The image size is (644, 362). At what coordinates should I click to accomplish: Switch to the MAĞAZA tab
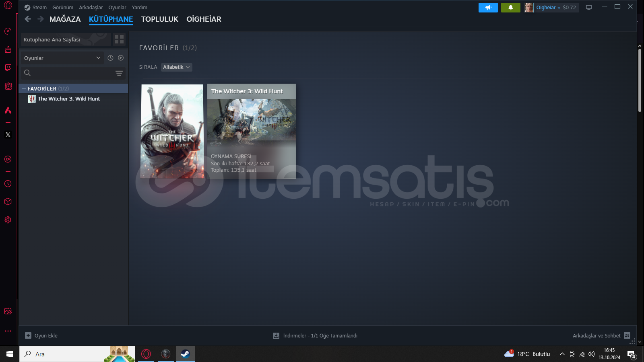(x=65, y=19)
